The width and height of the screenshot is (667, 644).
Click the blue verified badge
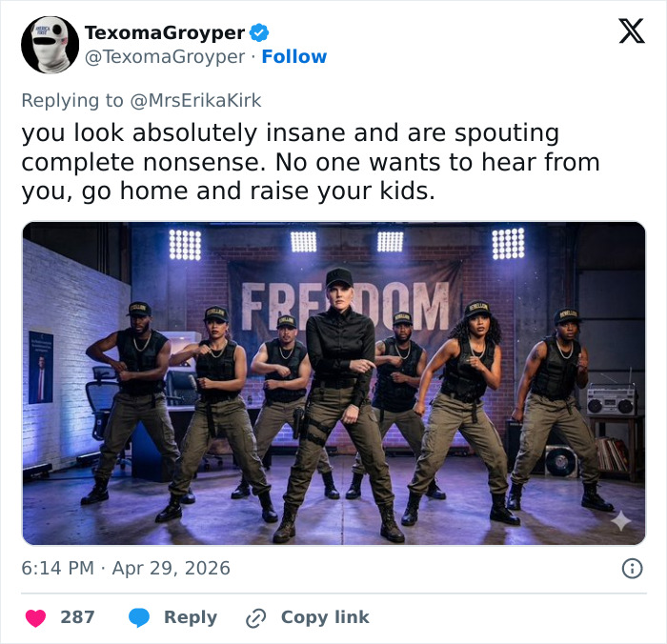pos(259,32)
